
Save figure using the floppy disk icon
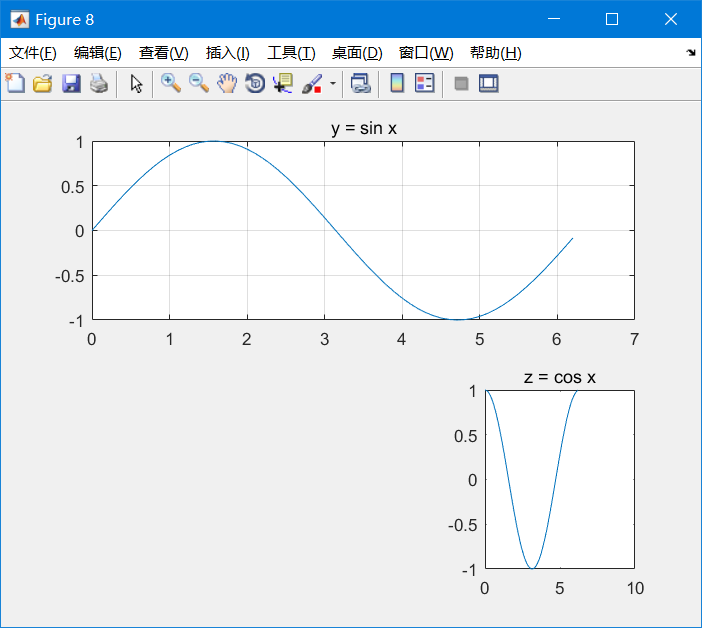coord(71,83)
